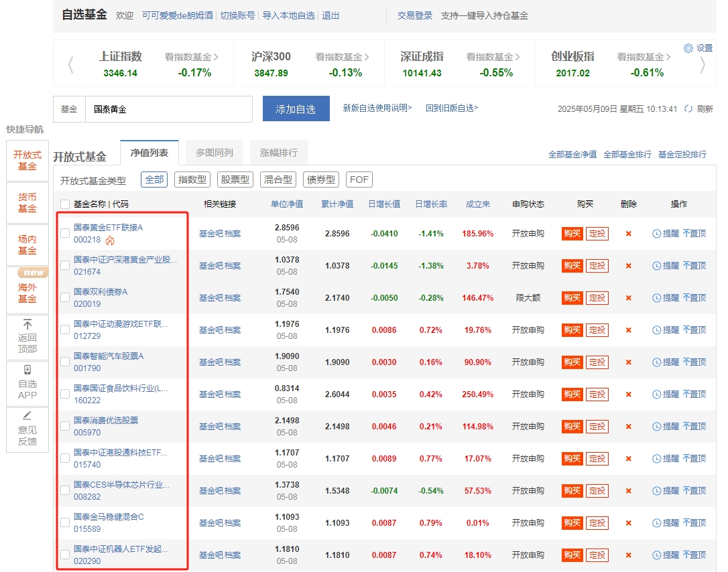The image size is (728, 572).
Task: Delete 国泰黄金ETF联接A with the red X
Action: [x=628, y=234]
